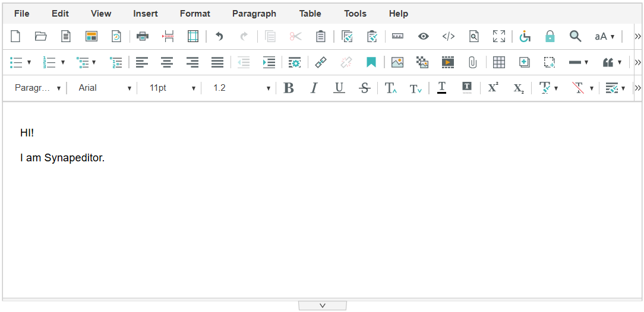Toggle superscript

click(493, 88)
